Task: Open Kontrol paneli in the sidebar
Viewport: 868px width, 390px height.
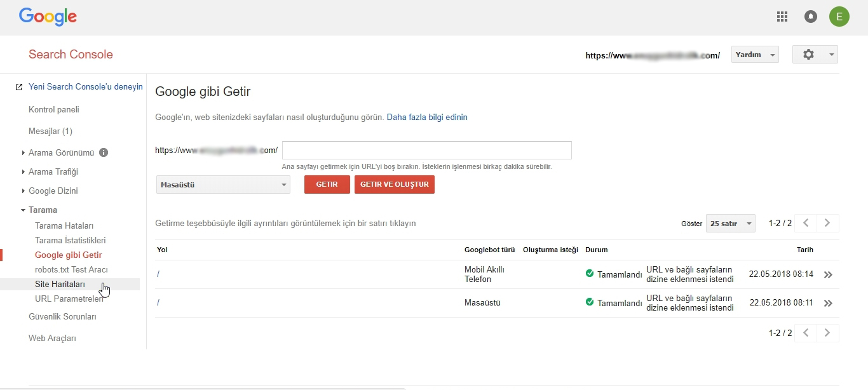Action: click(x=54, y=109)
